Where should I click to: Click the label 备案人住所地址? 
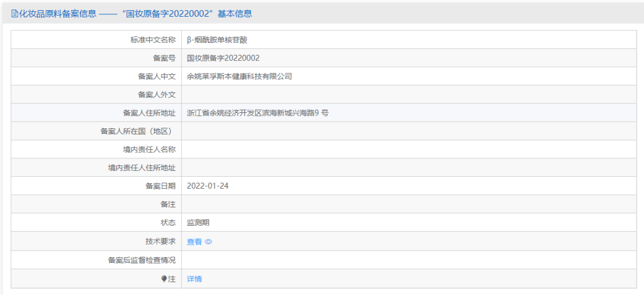coord(150,113)
